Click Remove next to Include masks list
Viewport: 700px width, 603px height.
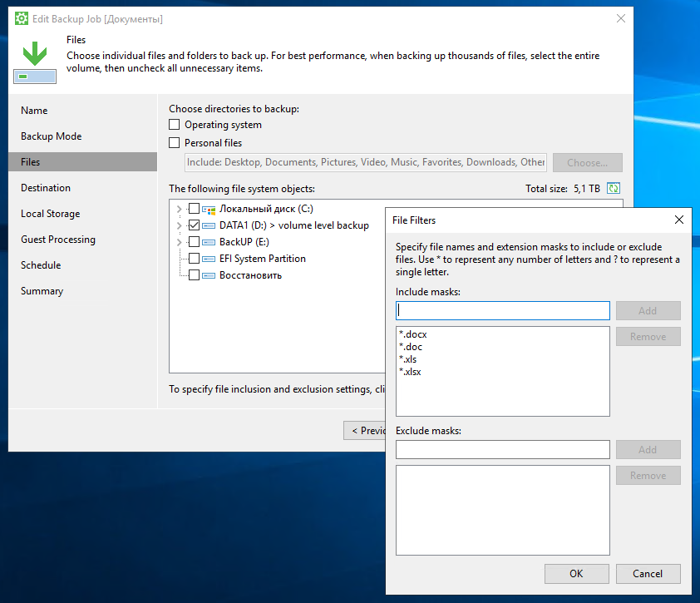tap(648, 336)
